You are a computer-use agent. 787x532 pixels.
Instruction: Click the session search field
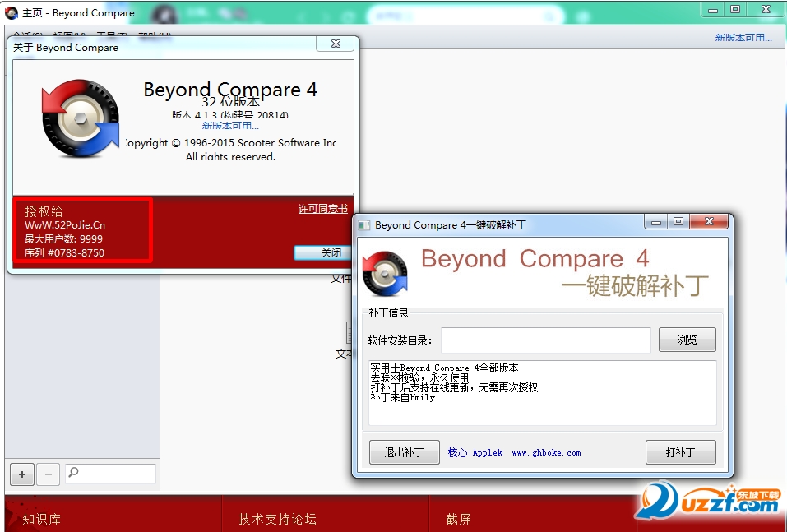click(110, 474)
